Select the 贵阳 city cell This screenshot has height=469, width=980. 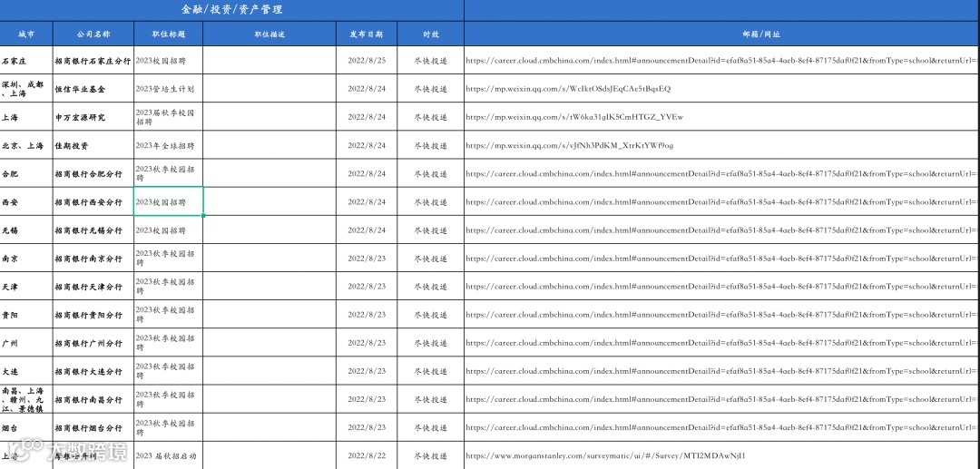26,315
